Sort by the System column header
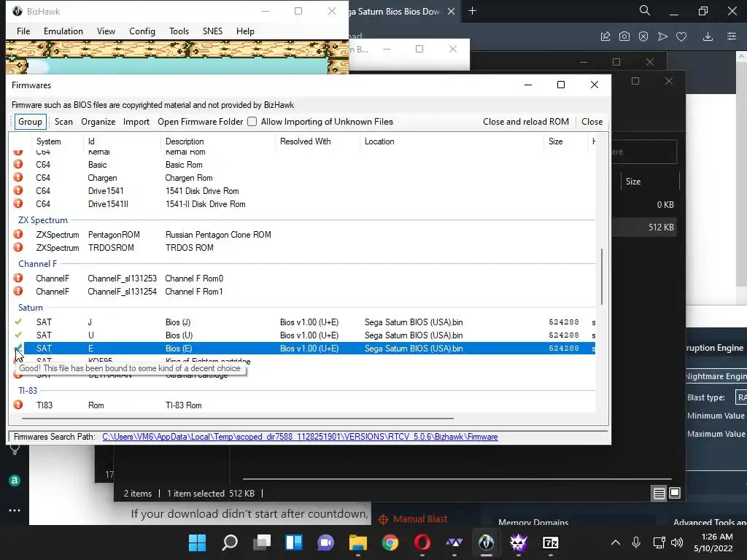Screen dimensions: 747x560 49,141
